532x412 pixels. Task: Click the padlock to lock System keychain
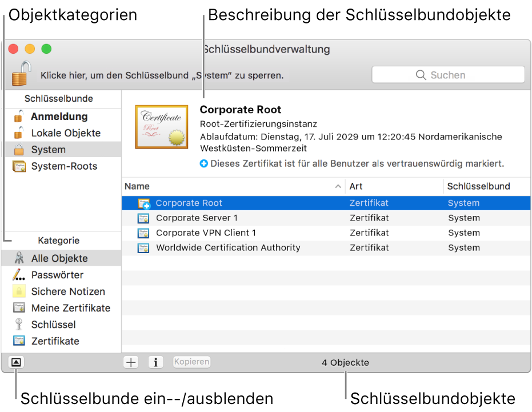click(21, 73)
